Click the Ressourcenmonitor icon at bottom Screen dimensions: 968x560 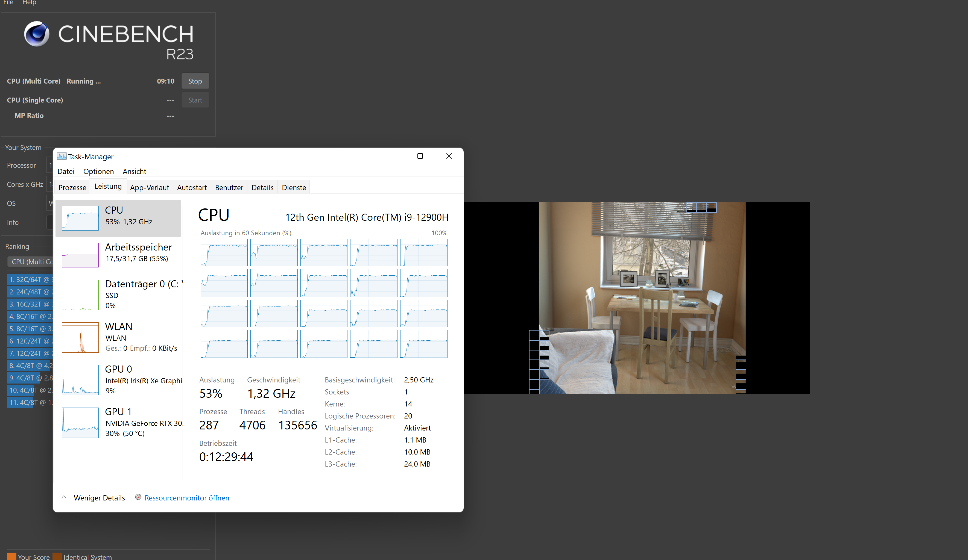(x=138, y=497)
